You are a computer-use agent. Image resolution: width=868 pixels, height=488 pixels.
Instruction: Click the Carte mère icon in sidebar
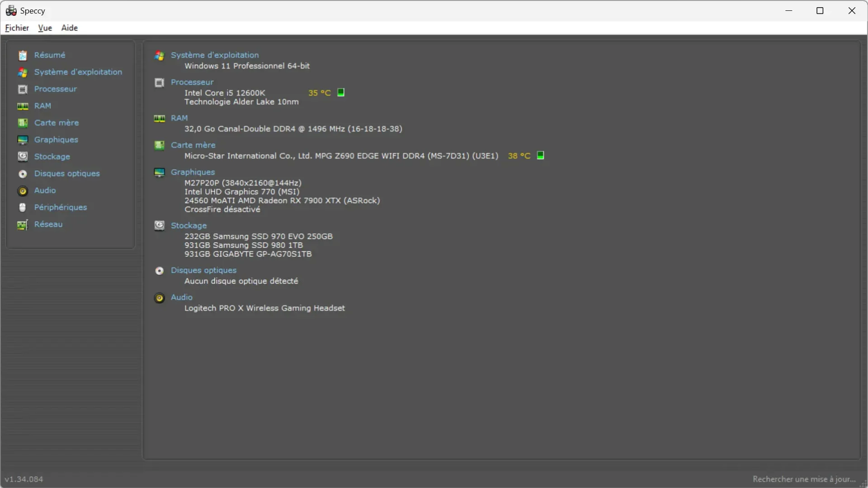coord(23,123)
